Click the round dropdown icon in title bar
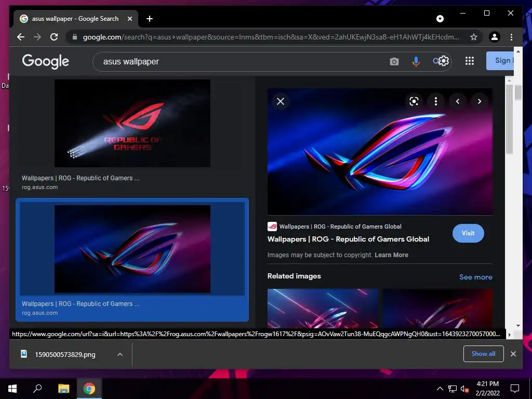Viewport: 532px width, 399px height. click(440, 19)
